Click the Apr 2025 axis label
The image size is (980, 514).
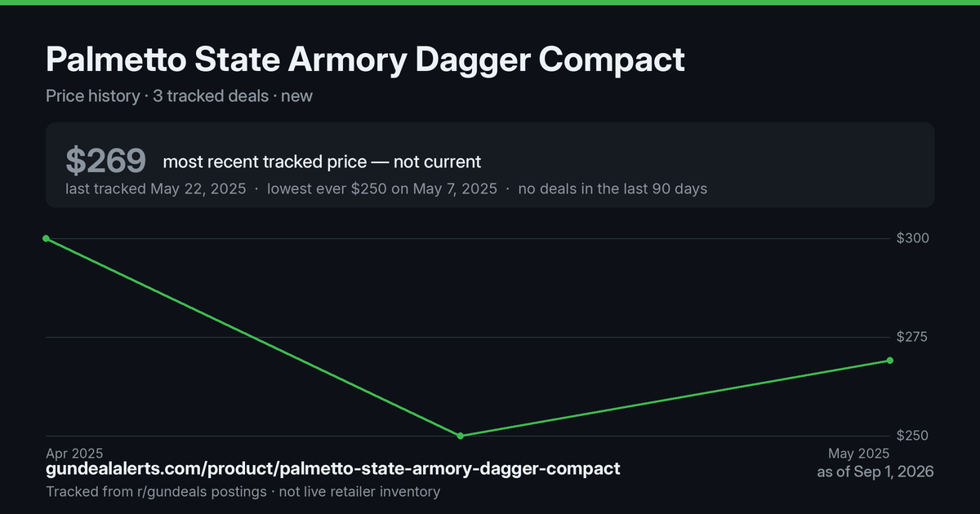pos(74,453)
